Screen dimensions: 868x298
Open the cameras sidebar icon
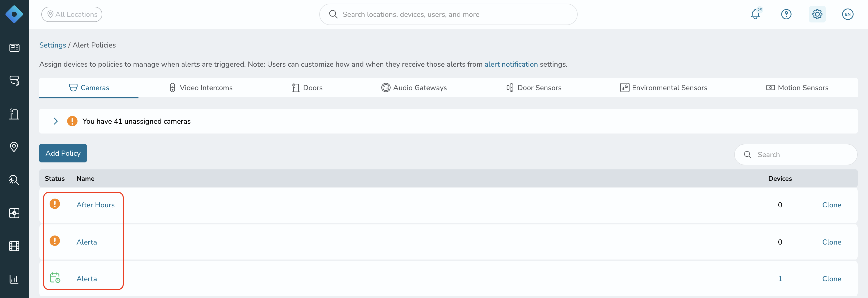click(x=14, y=81)
